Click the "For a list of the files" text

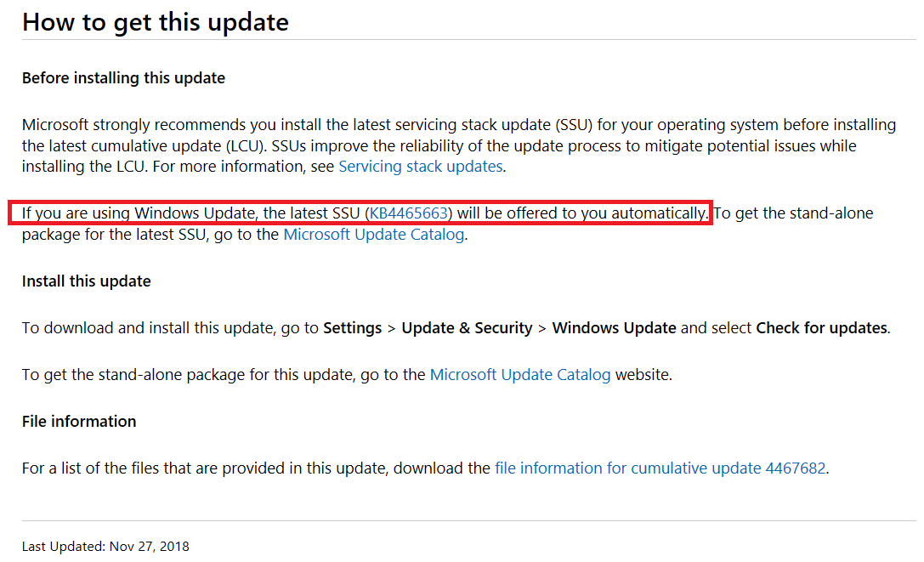pyautogui.click(x=102, y=468)
